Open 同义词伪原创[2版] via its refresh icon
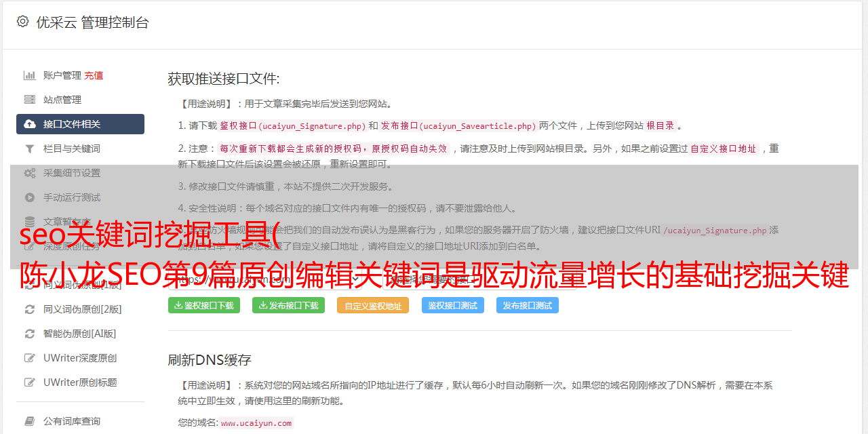868x434 pixels. [30, 309]
